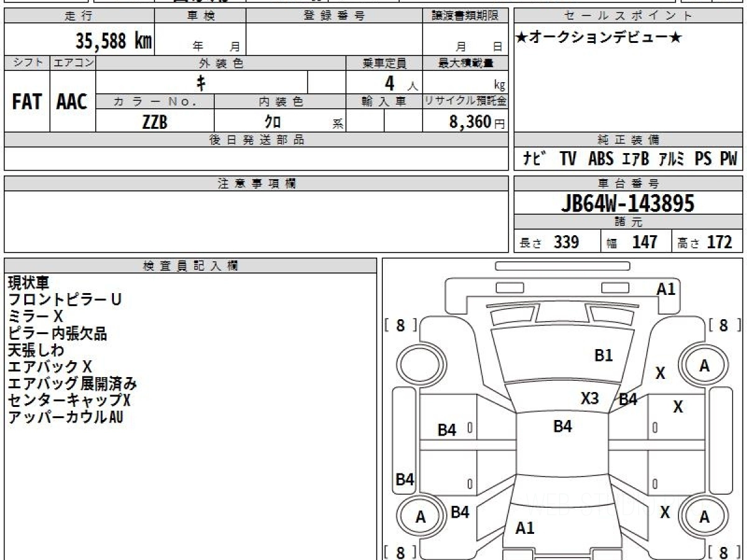Click the seating capacity value 4 人
This screenshot has height=560, width=747.
[x=400, y=83]
